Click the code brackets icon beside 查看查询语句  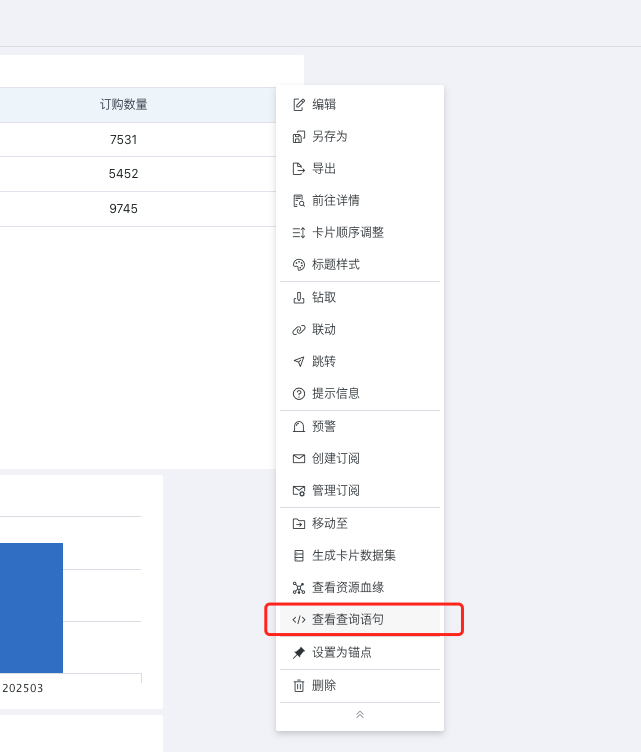299,620
